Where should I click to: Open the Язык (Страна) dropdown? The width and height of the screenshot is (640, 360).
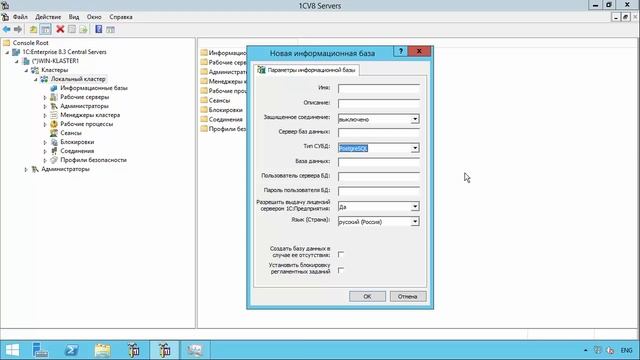tap(415, 222)
